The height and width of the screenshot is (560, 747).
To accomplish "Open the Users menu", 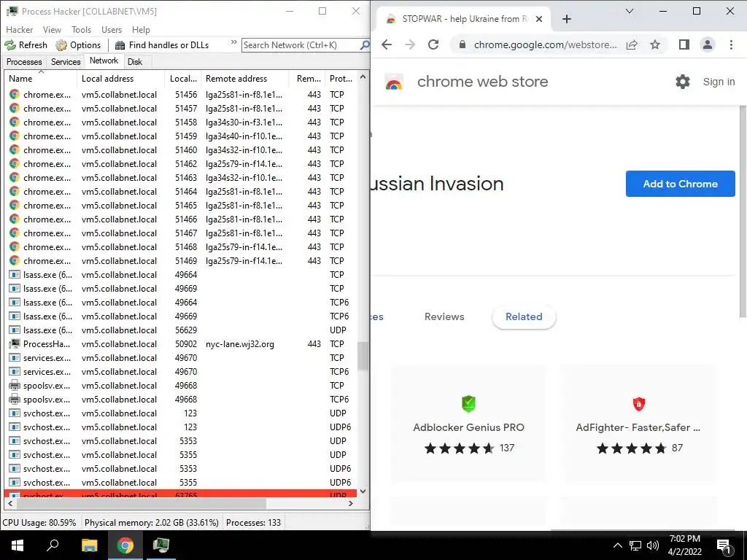I will [112, 29].
